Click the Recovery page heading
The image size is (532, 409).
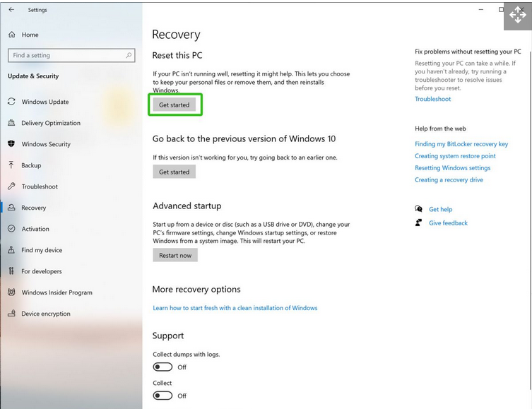[x=176, y=35]
